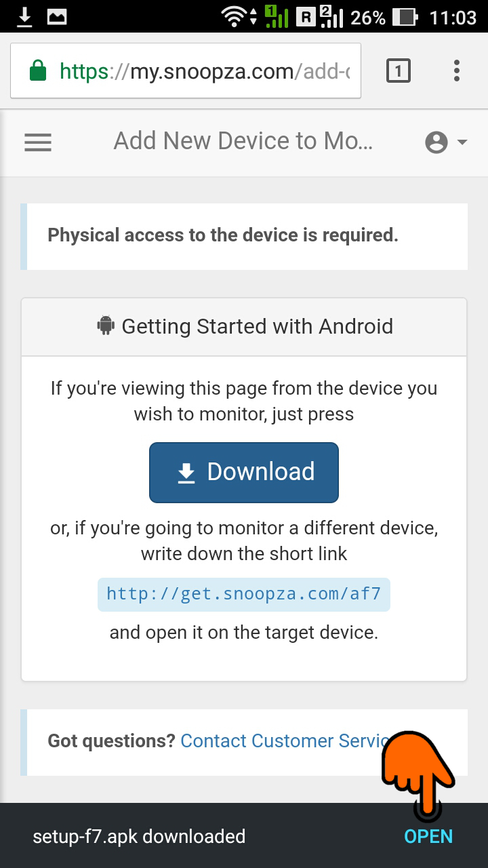Tap OPEN on the downloaded apk bar
Image resolution: width=488 pixels, height=868 pixels.
click(x=428, y=836)
